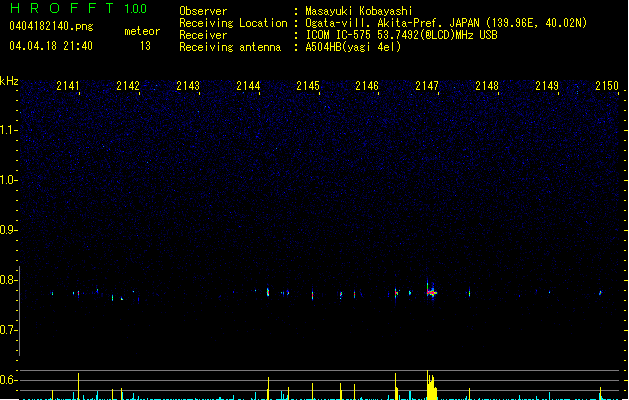Click the 1.0 frequency axis label
The height and width of the screenshot is (400, 629).
[x=8, y=180]
